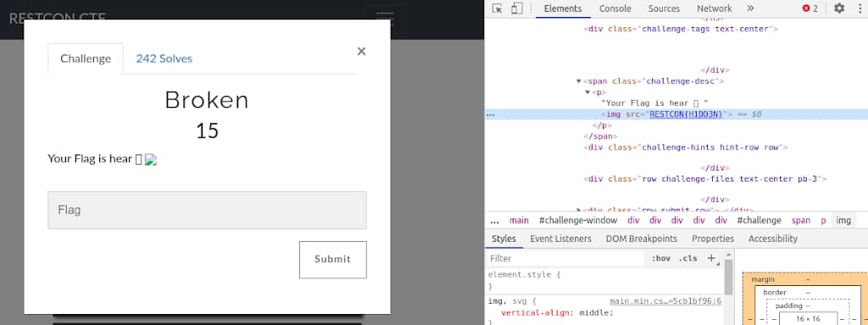Add new style rule plus icon
The image size is (868, 325).
(711, 259)
